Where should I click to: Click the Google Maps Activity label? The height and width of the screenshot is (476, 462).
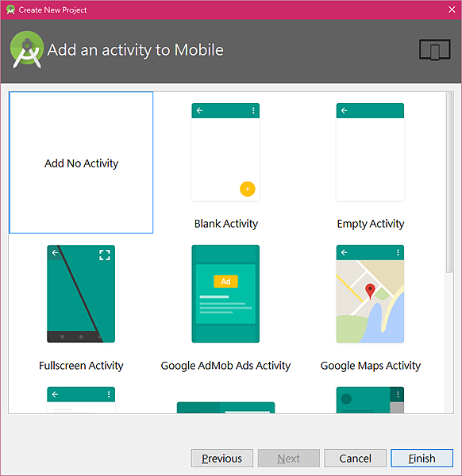[371, 366]
